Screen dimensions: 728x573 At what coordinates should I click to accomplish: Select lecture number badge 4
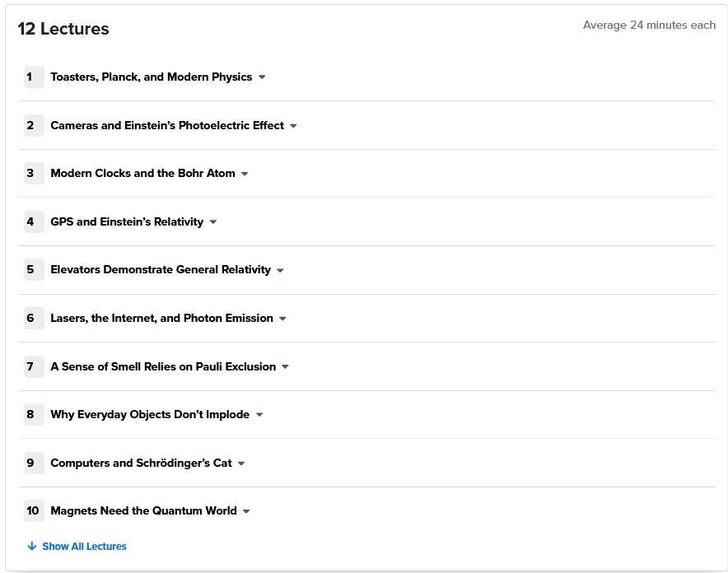coord(34,221)
